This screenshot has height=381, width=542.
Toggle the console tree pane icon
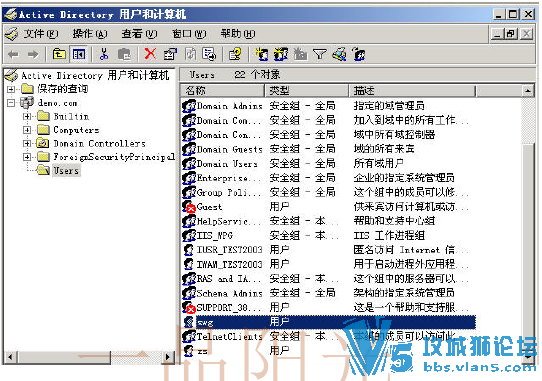coord(79,54)
